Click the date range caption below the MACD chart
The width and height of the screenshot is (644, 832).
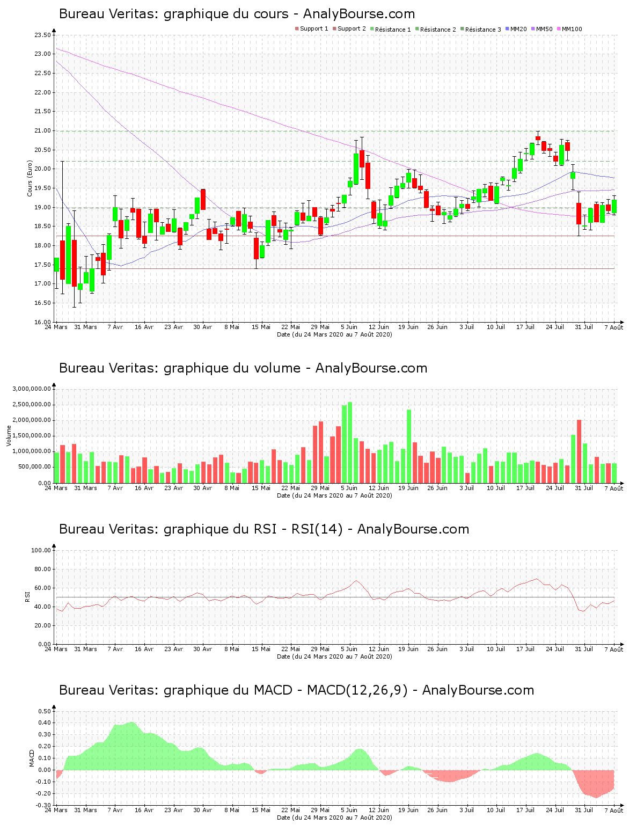334,818
